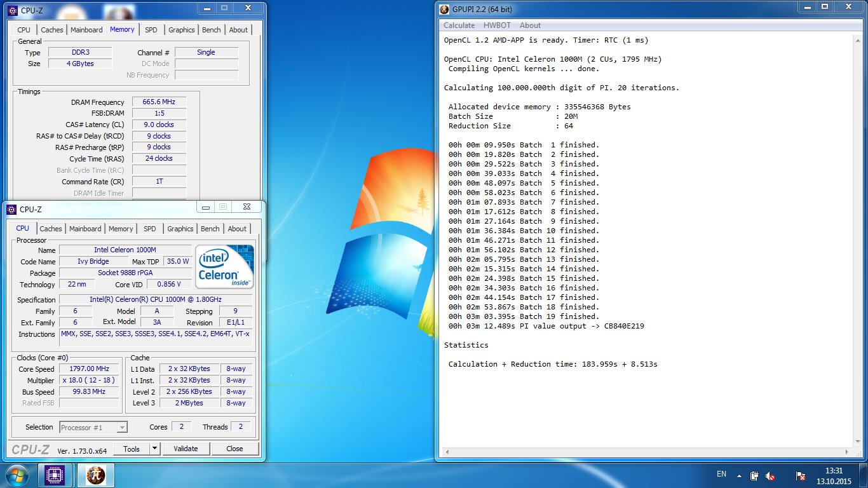Click the GPUPI output vertical scrollbar
The image size is (868, 488).
858,241
